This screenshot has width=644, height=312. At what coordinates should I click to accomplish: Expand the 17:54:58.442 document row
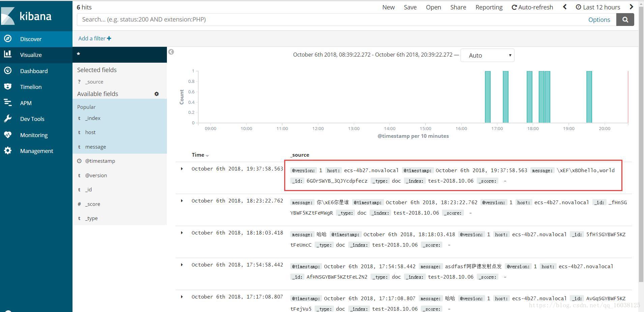click(182, 265)
